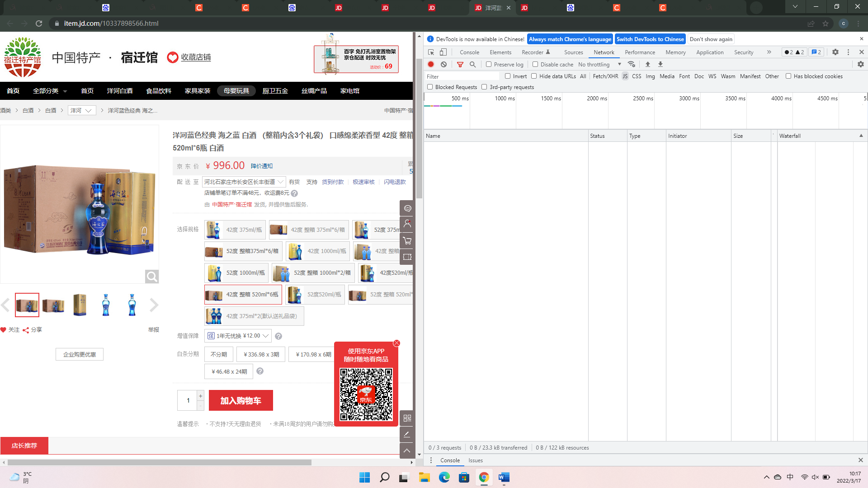The image size is (868, 488).
Task: Toggle the device toolbar icon
Action: pos(443,52)
